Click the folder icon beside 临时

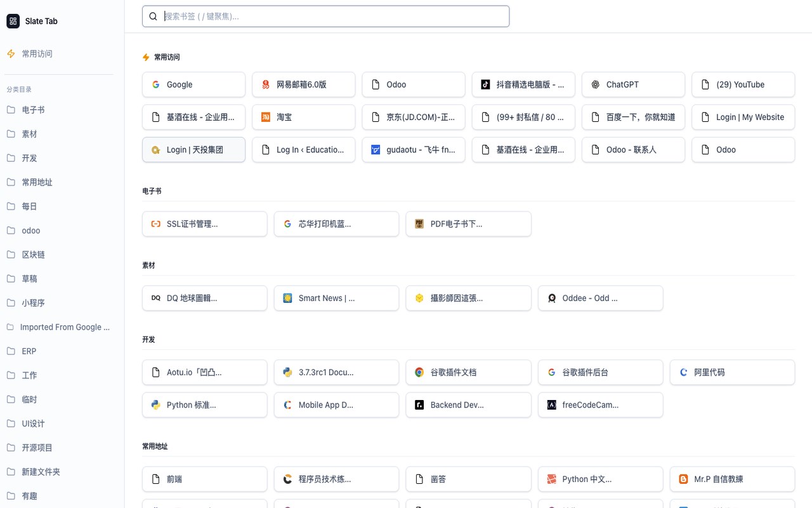[x=11, y=399]
